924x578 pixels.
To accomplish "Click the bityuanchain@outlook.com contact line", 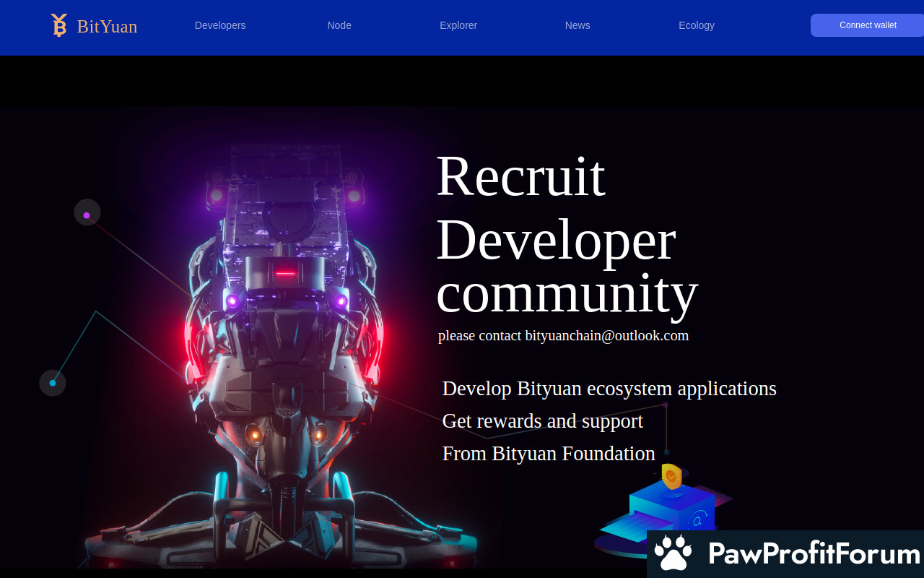I will click(x=563, y=336).
